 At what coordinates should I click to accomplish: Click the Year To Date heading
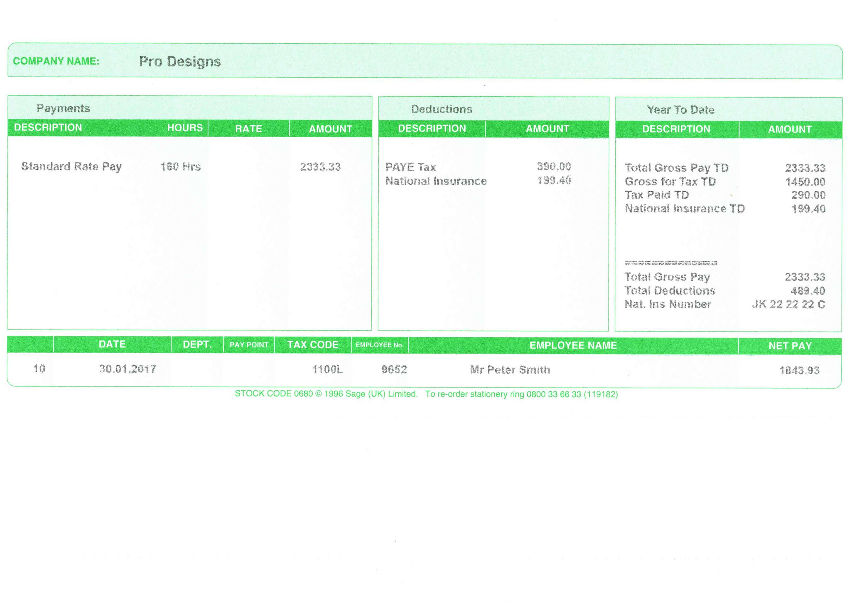pos(681,110)
